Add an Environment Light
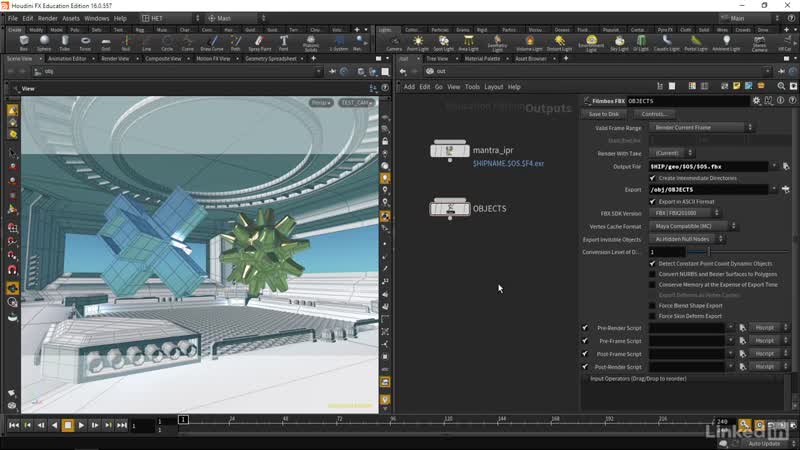 point(591,43)
